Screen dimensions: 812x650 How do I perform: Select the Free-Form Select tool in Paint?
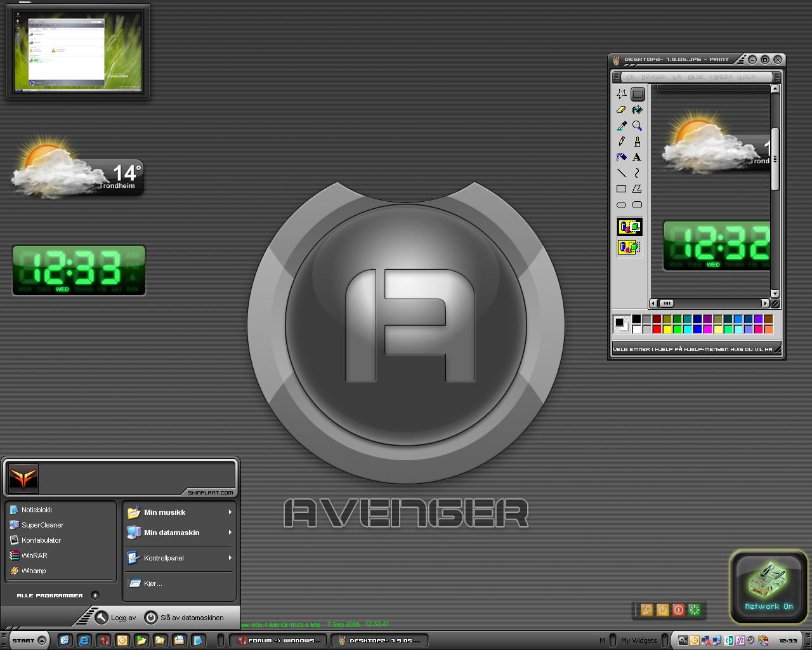point(622,94)
